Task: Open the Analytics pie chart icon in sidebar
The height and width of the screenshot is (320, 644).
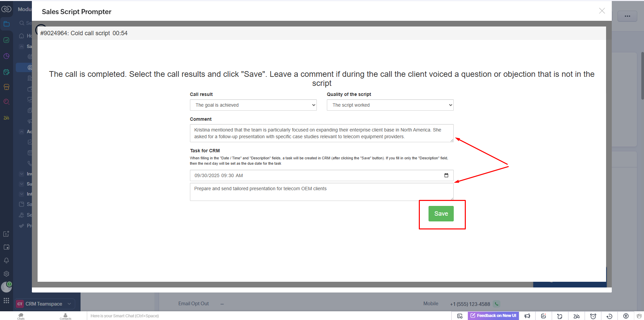Action: (x=6, y=56)
